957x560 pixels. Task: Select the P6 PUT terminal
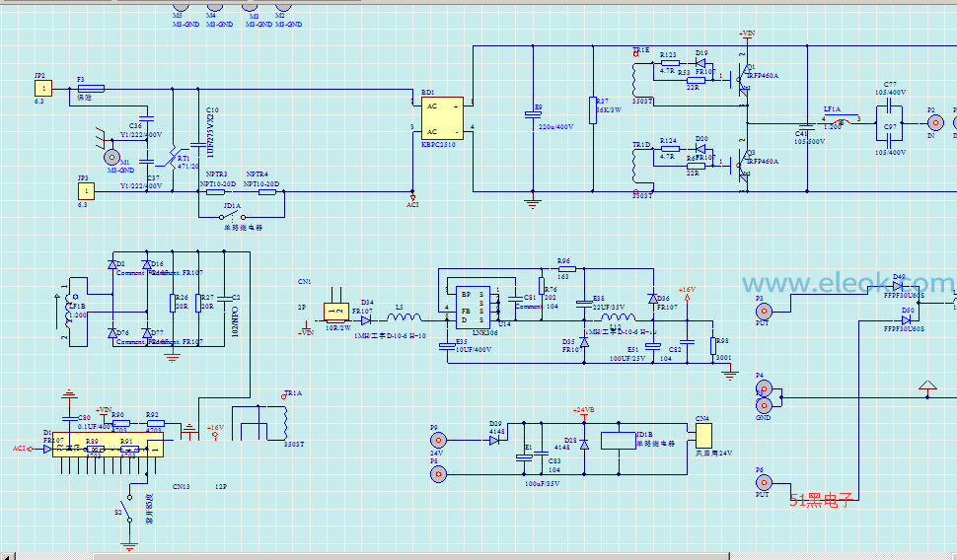point(764,482)
